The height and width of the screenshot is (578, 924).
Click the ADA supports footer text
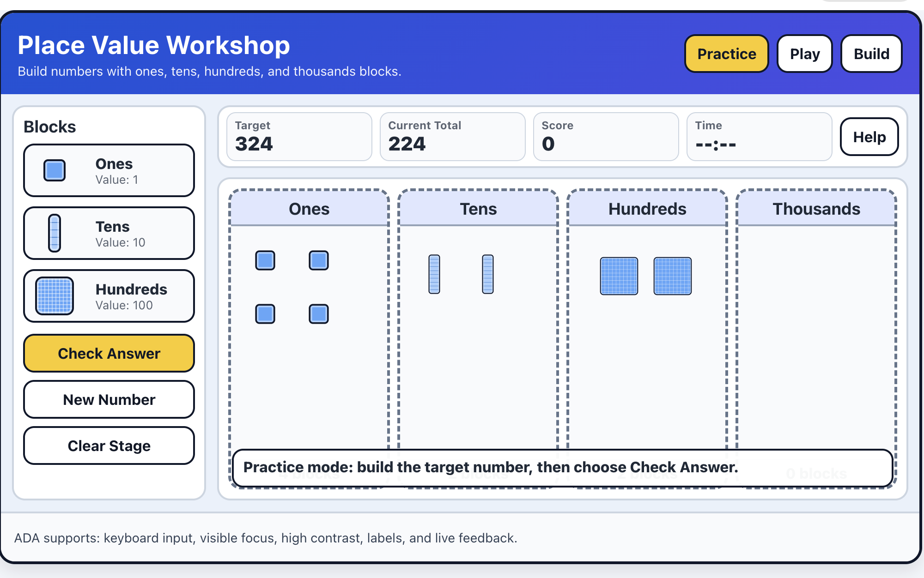[x=266, y=538]
